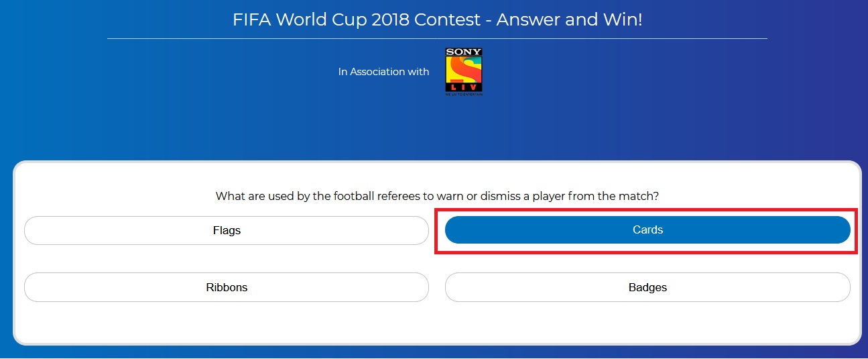Click the quiz question about football referees
This screenshot has width=868, height=359.
coord(437,196)
